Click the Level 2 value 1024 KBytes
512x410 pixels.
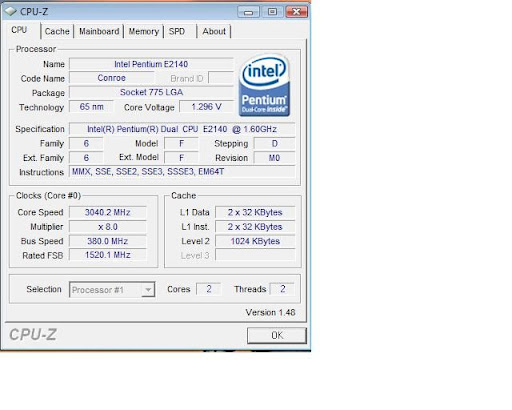[255, 241]
